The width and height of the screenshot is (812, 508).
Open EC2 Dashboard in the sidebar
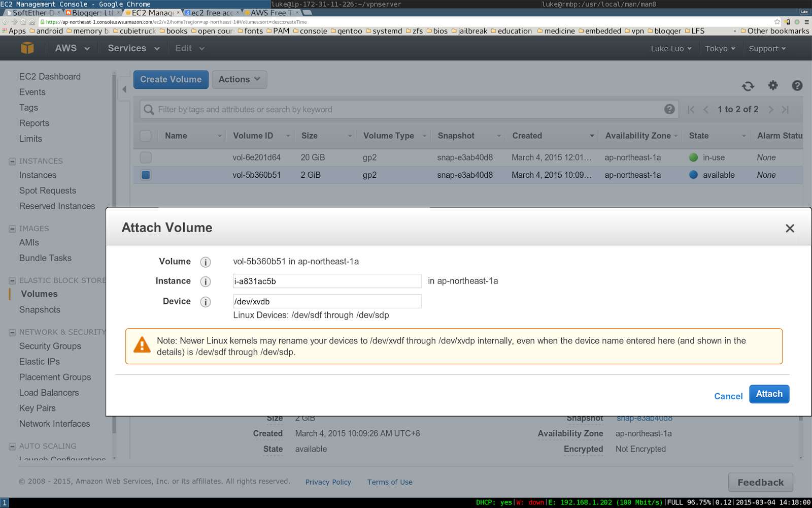[50, 77]
